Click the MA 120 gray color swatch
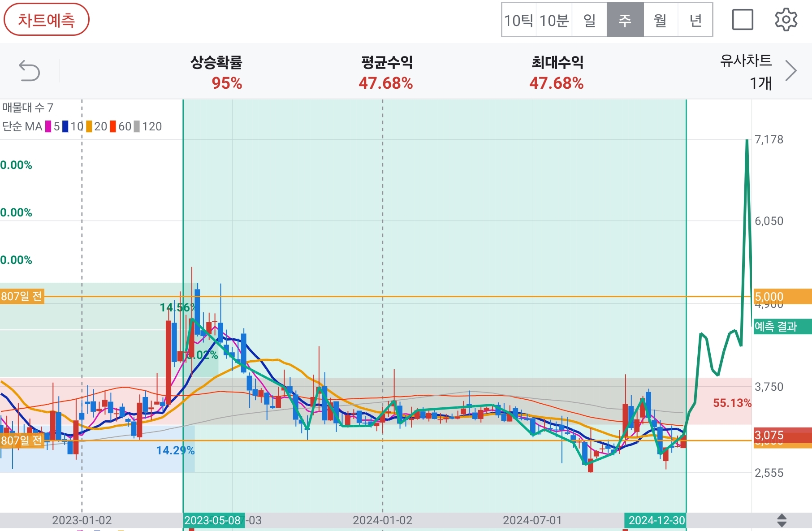 137,127
